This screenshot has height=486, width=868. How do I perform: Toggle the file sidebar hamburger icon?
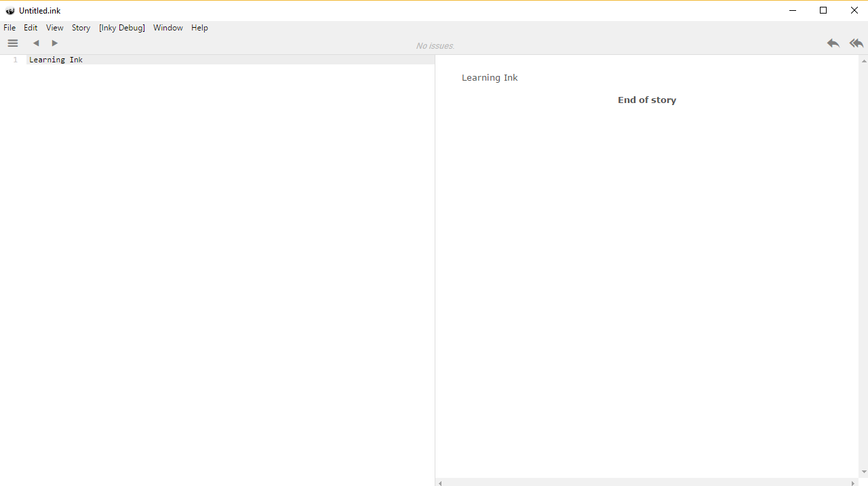coord(12,43)
